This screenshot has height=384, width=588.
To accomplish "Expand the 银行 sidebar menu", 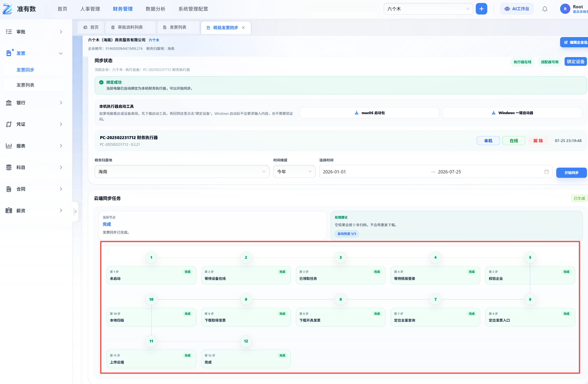I will (61, 103).
